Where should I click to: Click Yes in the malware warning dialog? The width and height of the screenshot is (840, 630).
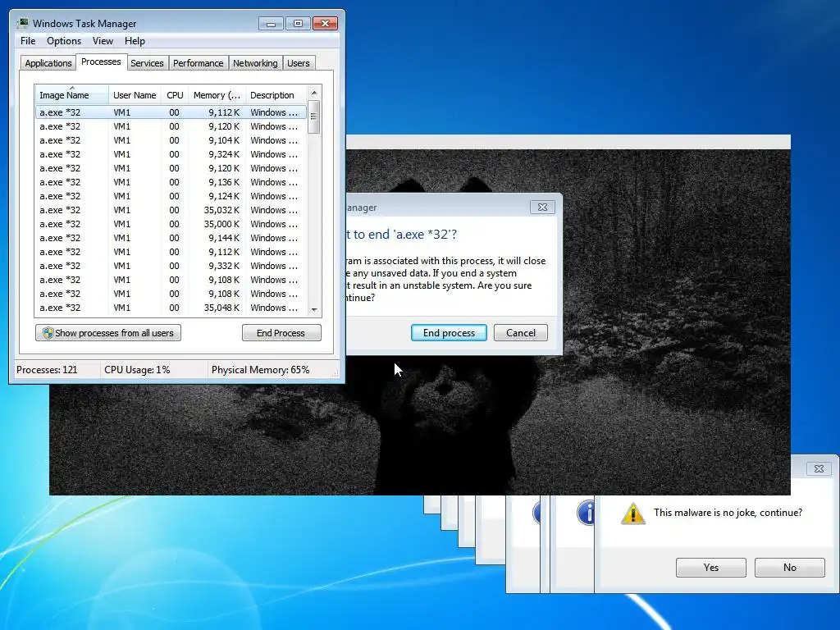711,568
